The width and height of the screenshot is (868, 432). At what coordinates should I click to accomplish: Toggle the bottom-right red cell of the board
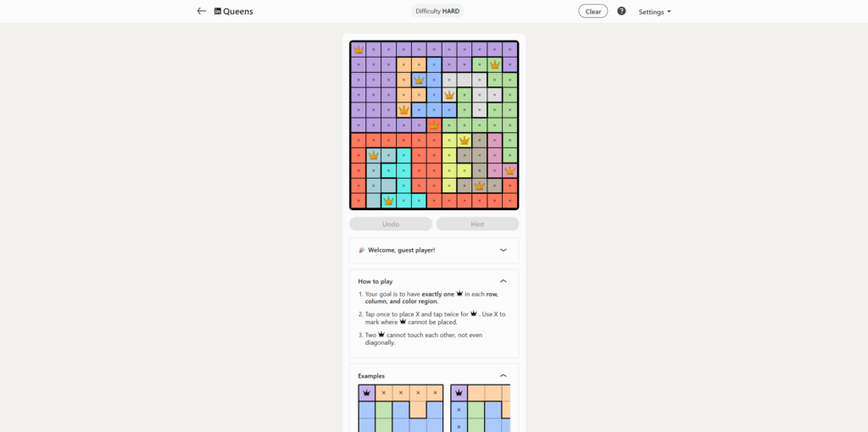point(510,201)
